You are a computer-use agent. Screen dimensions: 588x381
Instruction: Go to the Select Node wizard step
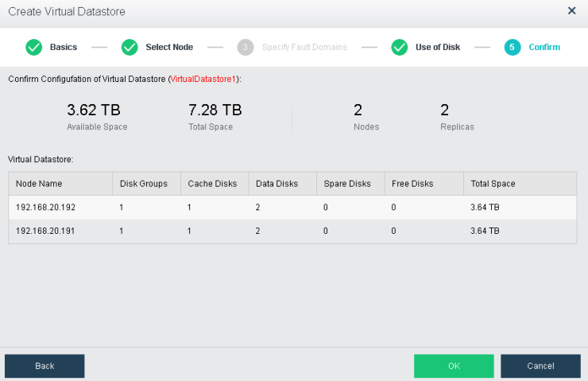coord(168,48)
